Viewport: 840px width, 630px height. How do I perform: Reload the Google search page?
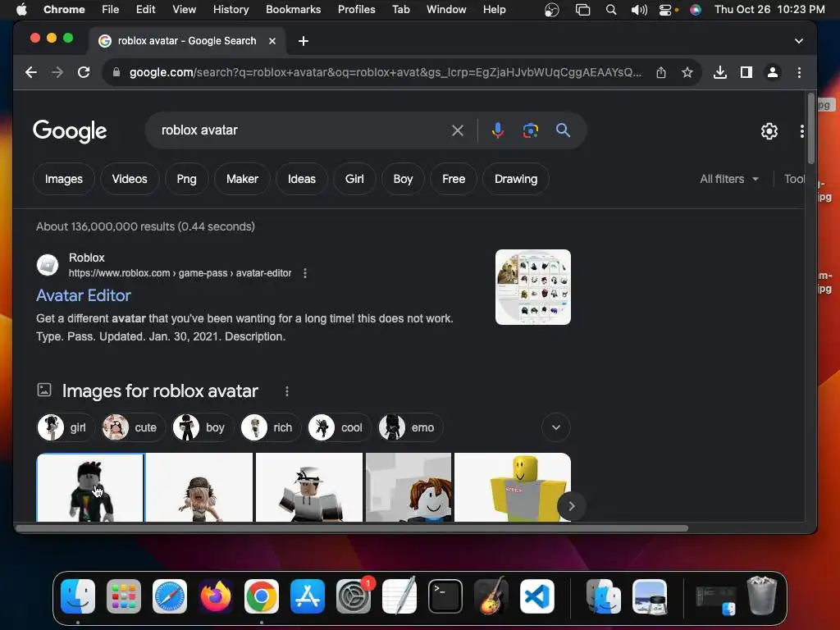point(84,72)
